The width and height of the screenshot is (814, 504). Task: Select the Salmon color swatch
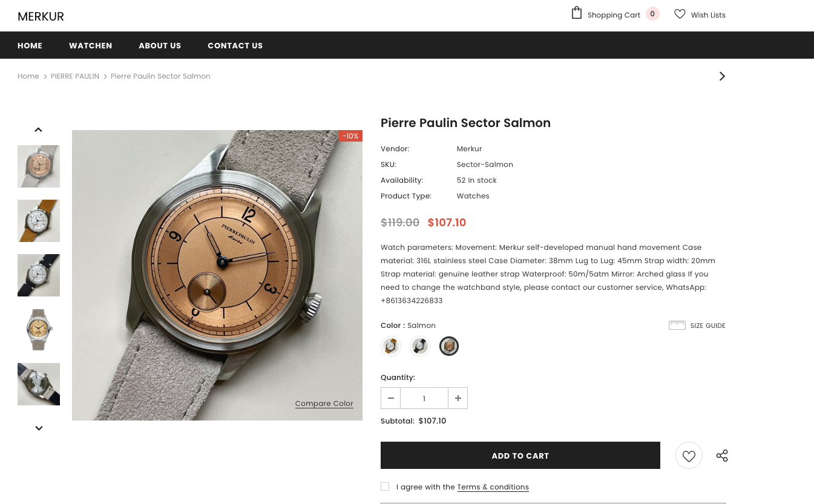tap(449, 346)
